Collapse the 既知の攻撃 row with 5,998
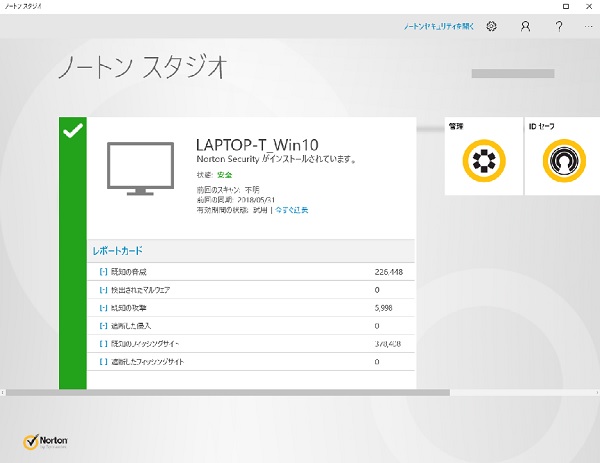Screen dimensions: 600x463 [x=103, y=308]
